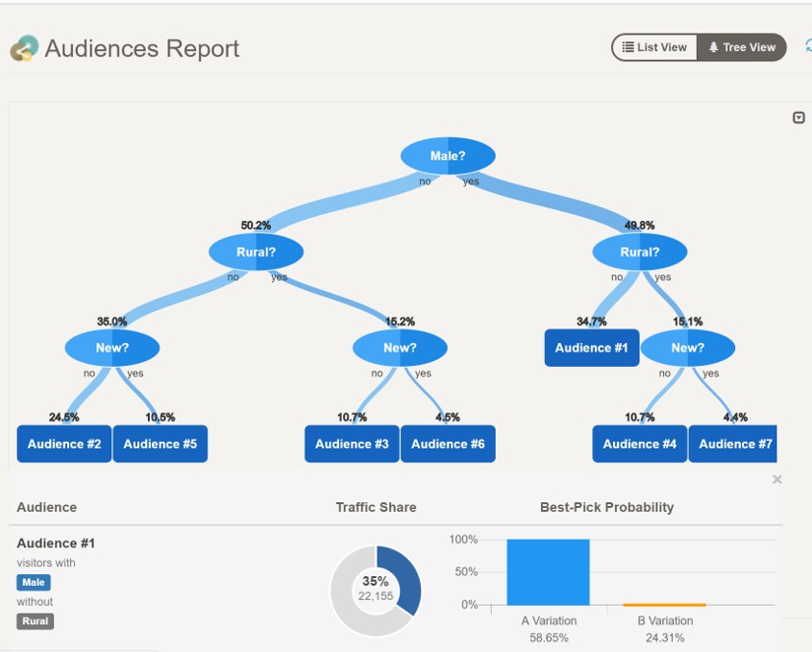Select the Audience #2 leaf
Viewport: 812px width, 652px height.
[64, 444]
